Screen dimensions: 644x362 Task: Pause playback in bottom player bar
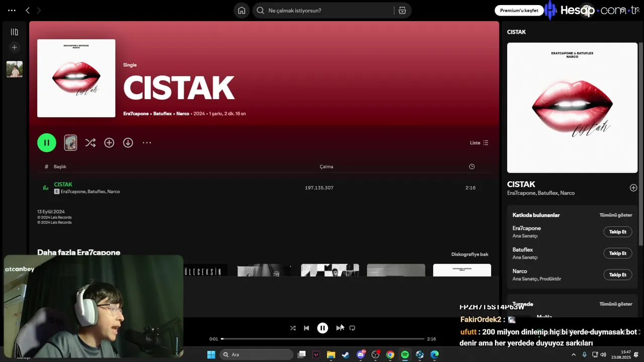point(323,328)
